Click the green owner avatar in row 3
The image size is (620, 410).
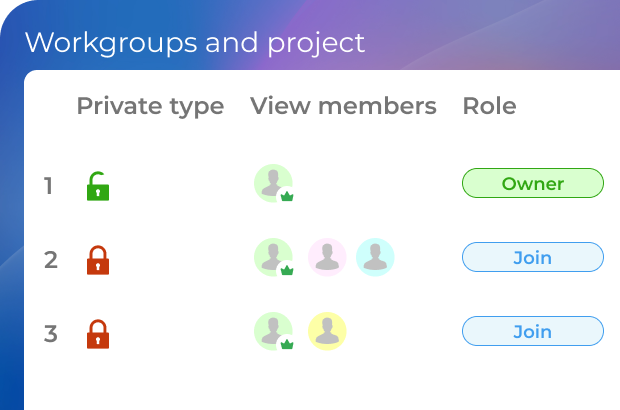[x=273, y=331]
